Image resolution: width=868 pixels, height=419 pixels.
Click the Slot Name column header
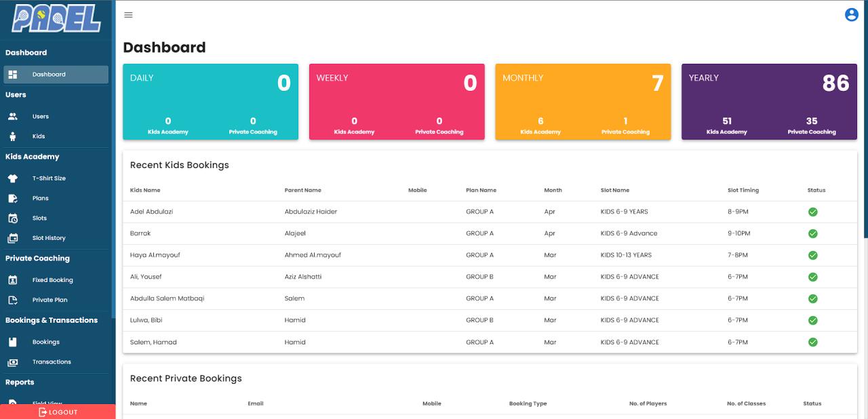point(615,191)
